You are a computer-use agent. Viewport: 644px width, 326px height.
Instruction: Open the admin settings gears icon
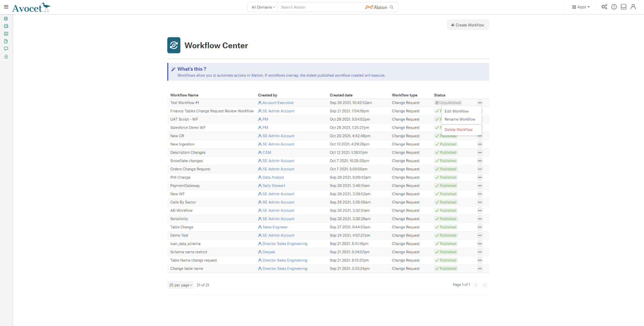pos(604,7)
